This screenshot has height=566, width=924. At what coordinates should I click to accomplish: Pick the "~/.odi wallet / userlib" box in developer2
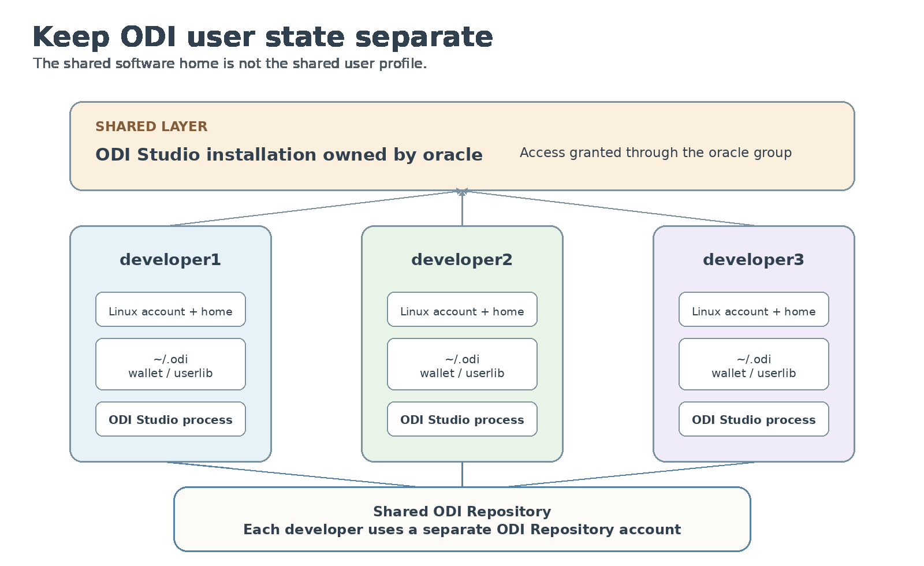coord(462,364)
